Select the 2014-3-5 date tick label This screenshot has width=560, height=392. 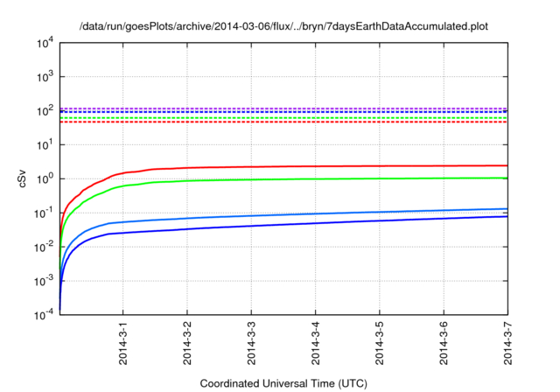coord(379,343)
